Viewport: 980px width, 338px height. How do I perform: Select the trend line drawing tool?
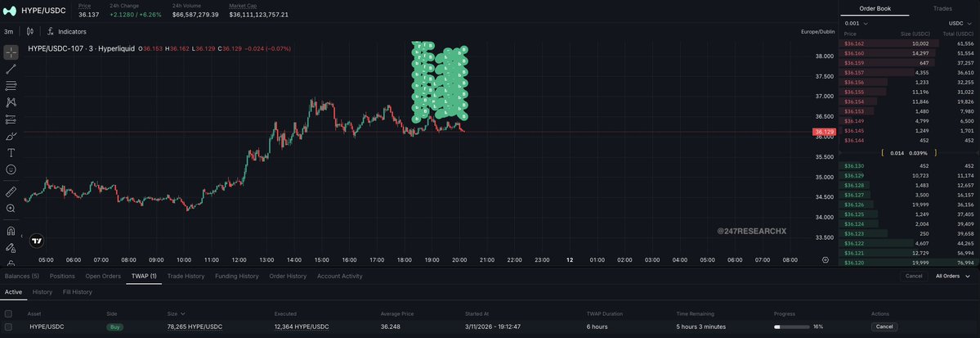click(x=11, y=69)
